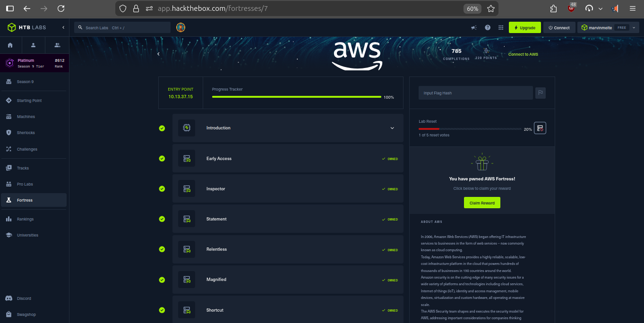Screen dimensions: 644x323
Task: Open the apps grid icon
Action: pyautogui.click(x=501, y=28)
